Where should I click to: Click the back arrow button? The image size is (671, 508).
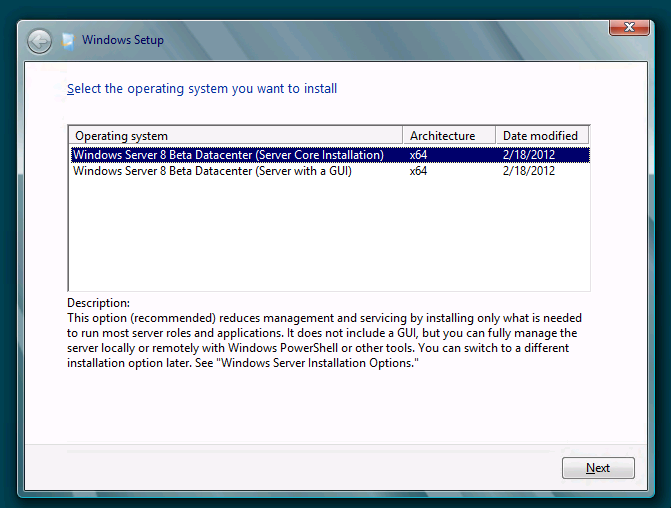[39, 42]
